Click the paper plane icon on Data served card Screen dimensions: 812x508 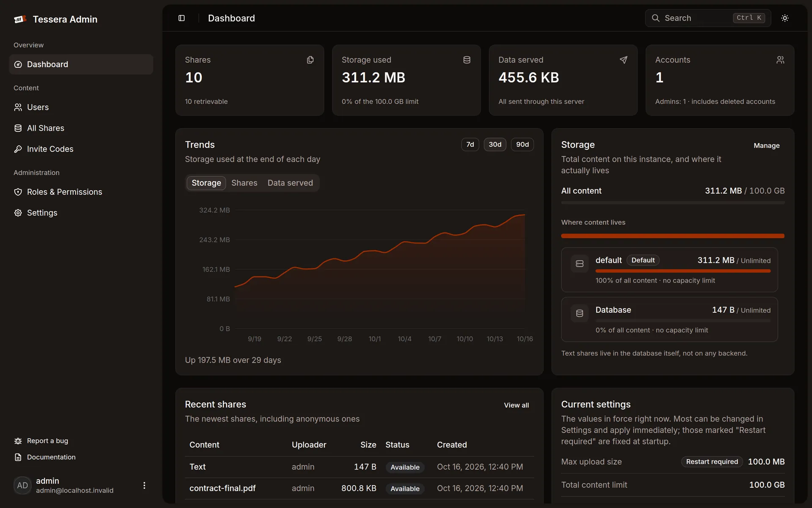pos(623,60)
